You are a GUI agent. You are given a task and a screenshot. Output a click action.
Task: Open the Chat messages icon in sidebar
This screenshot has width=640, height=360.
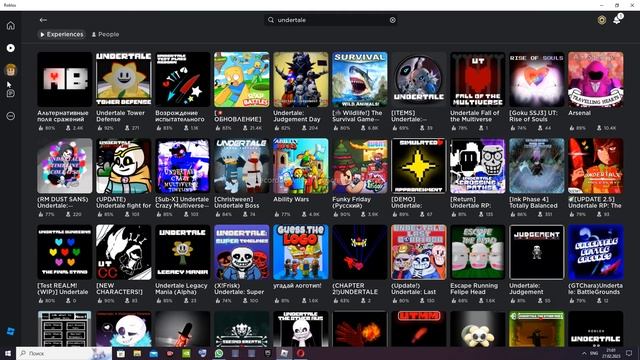coord(11,93)
